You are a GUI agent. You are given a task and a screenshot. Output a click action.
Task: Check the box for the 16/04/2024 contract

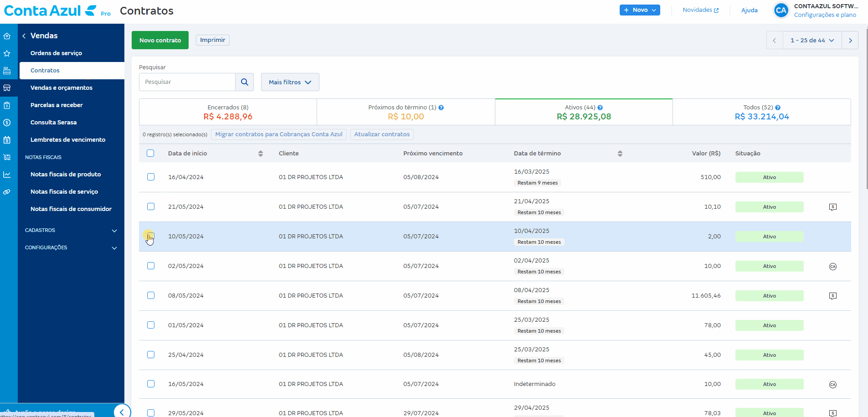click(x=151, y=177)
